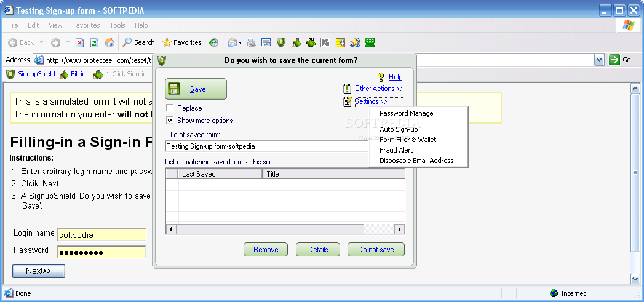Open the Tools menu
Image resolution: width=644 pixels, height=302 pixels.
[117, 25]
